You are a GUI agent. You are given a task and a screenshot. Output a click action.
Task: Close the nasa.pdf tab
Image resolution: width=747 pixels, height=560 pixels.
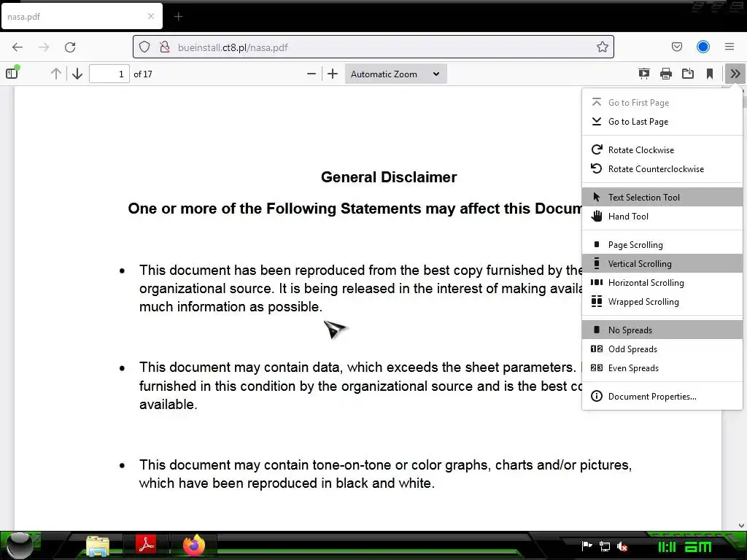click(x=150, y=16)
